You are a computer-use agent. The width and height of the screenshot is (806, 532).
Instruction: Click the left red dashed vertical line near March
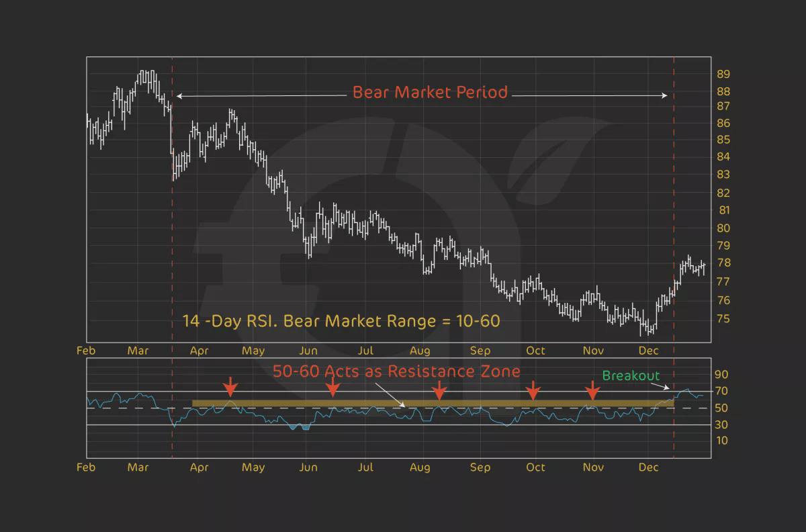coord(173,202)
